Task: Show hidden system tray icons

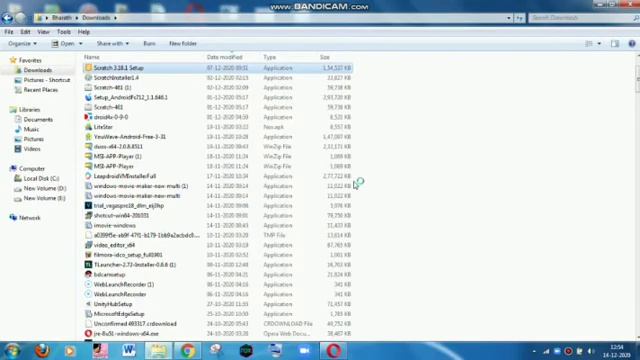Action: [x=534, y=351]
